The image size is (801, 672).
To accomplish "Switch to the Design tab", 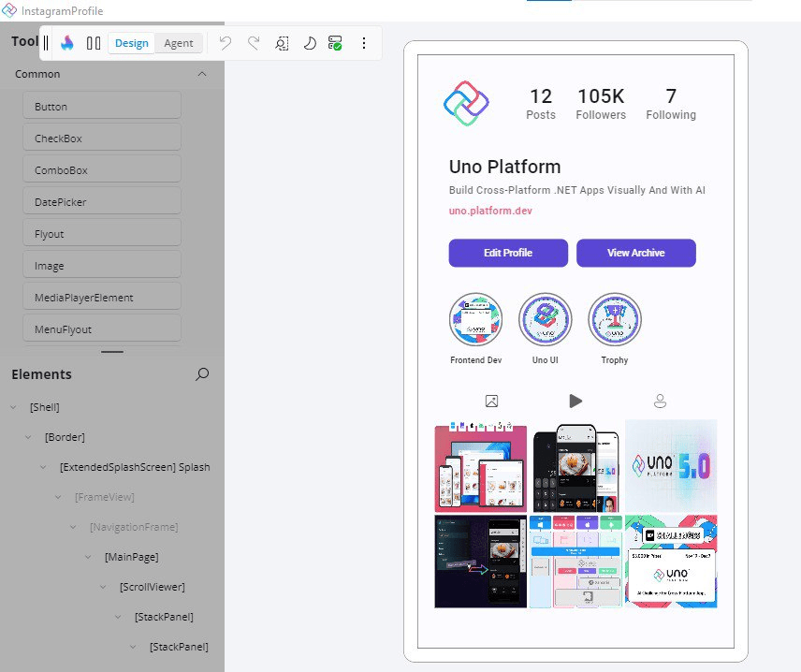I will (131, 43).
